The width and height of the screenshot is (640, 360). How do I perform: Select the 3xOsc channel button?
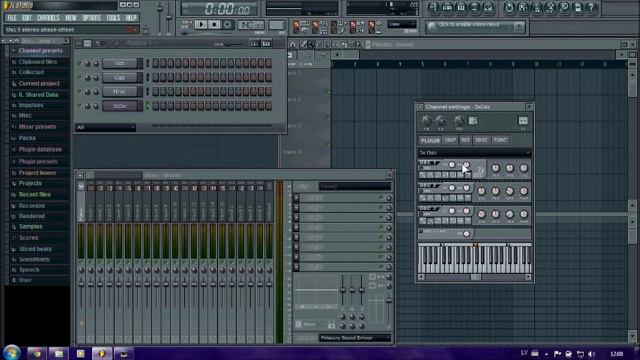click(x=120, y=106)
